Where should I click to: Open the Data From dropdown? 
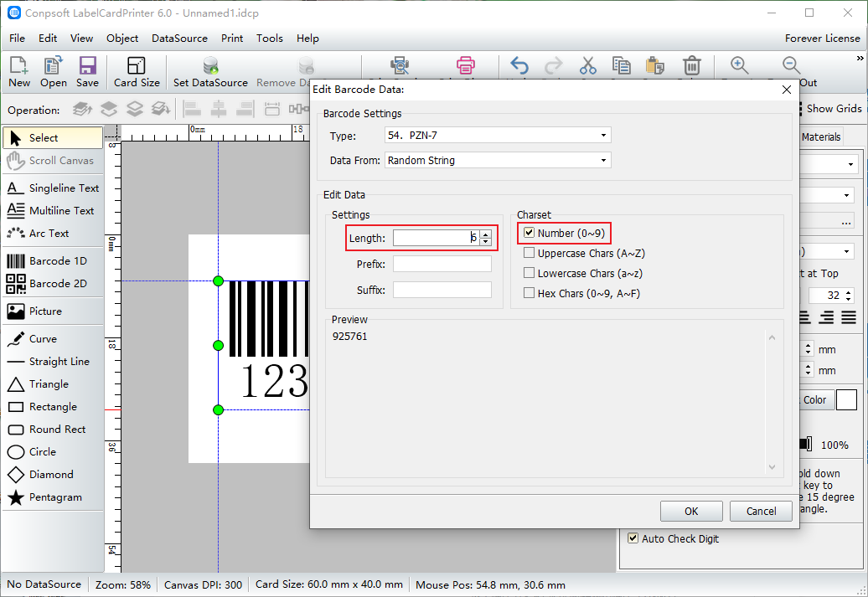[498, 160]
